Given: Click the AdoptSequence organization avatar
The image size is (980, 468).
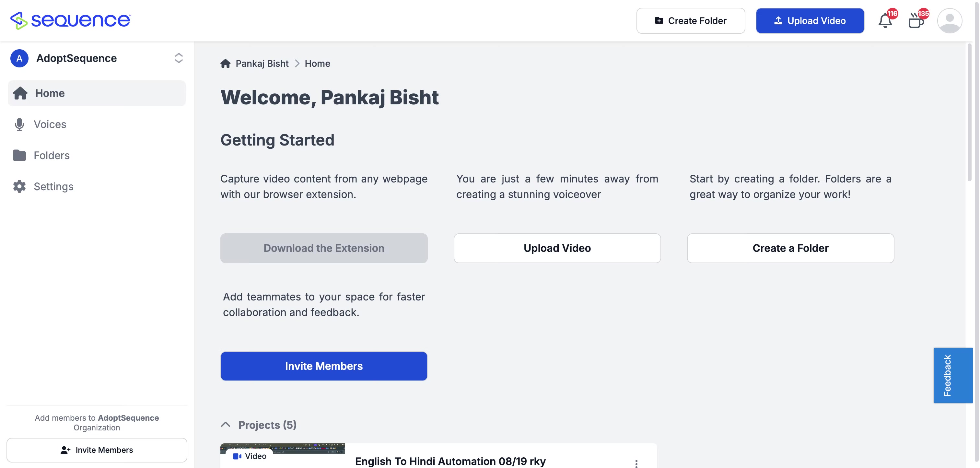Looking at the screenshot, I should (19, 58).
